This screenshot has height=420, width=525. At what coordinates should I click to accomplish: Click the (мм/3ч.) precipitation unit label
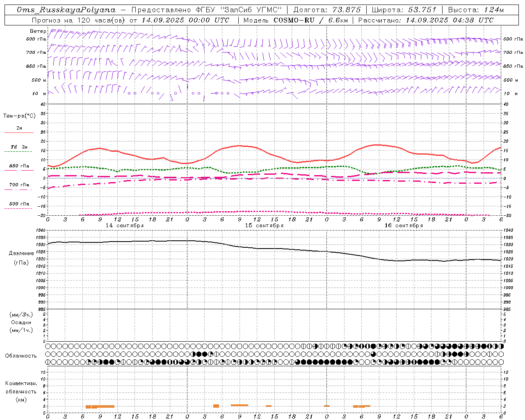click(21, 315)
